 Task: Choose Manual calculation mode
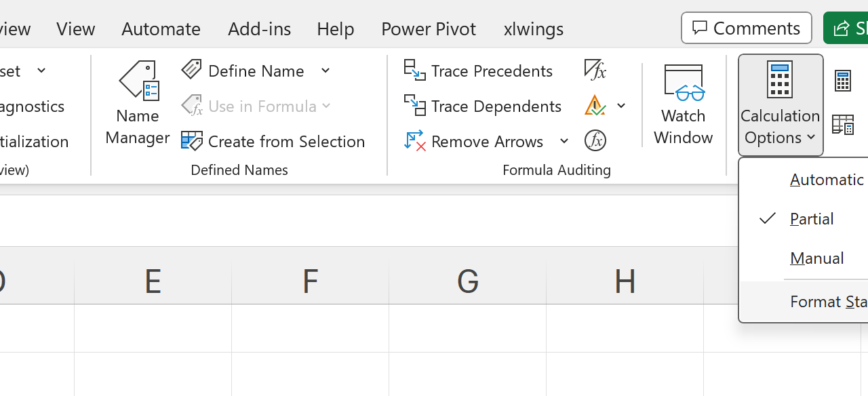816,258
